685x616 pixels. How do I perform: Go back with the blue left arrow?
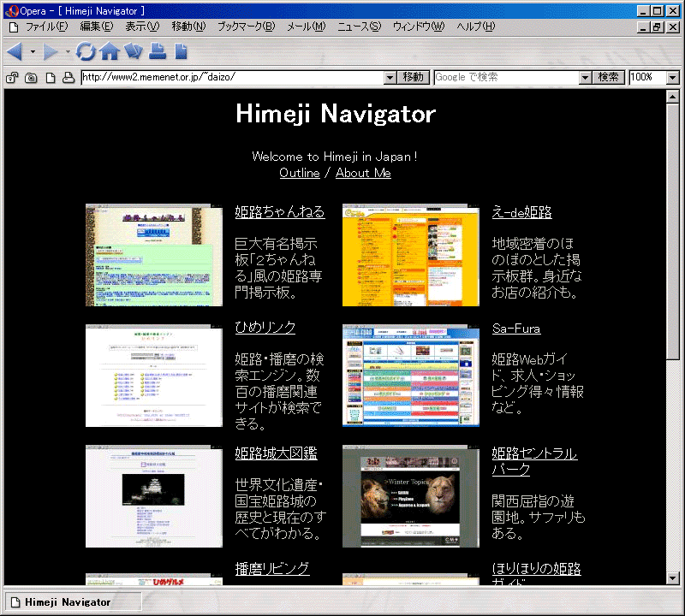click(x=15, y=51)
